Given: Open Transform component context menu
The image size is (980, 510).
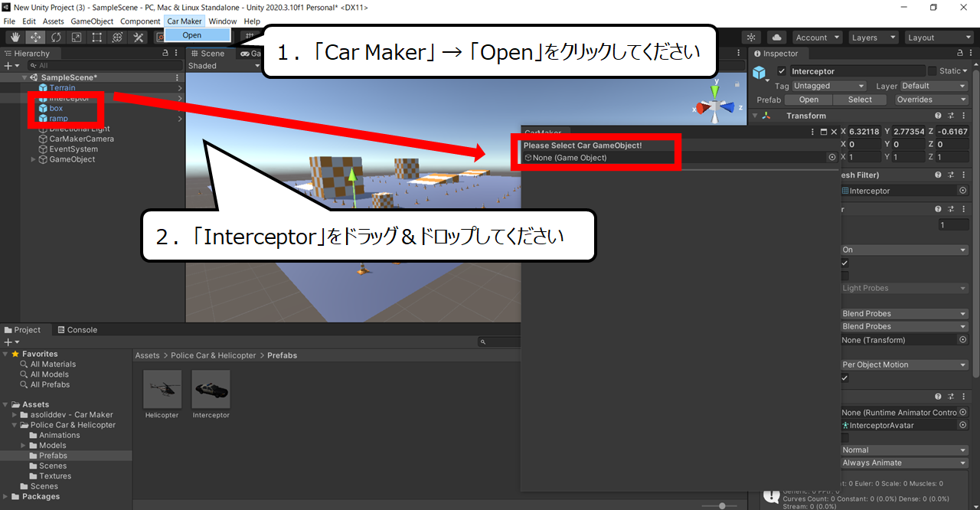Looking at the screenshot, I should tap(963, 116).
